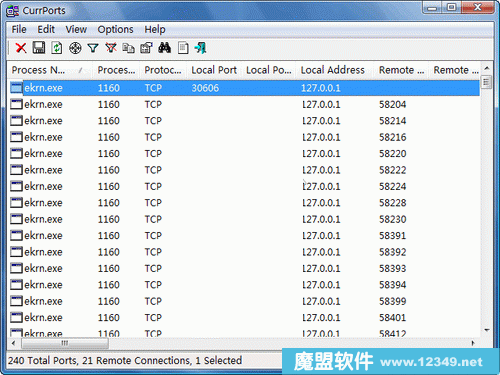
Task: Select the row with remote port 58214
Action: 244,121
